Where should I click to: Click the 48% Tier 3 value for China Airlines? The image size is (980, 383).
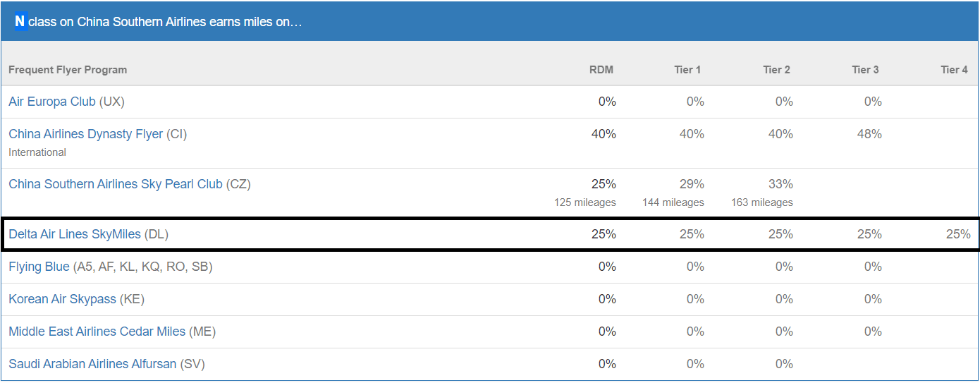click(x=869, y=134)
